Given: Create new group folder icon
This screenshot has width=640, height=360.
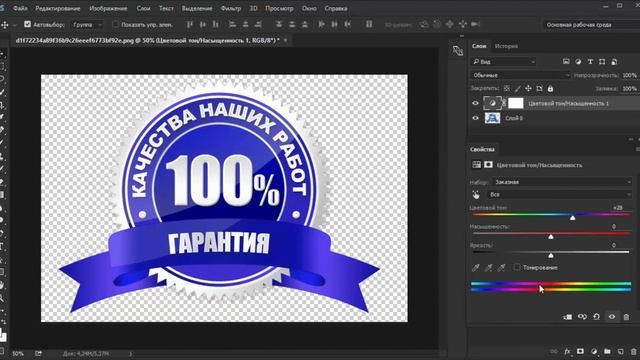Looking at the screenshot, I should click(607, 351).
